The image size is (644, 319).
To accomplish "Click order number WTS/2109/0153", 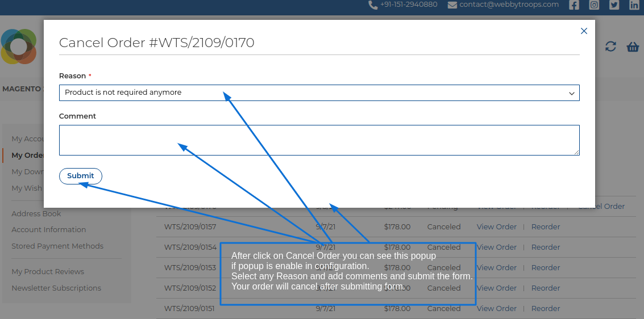I will click(x=190, y=268).
